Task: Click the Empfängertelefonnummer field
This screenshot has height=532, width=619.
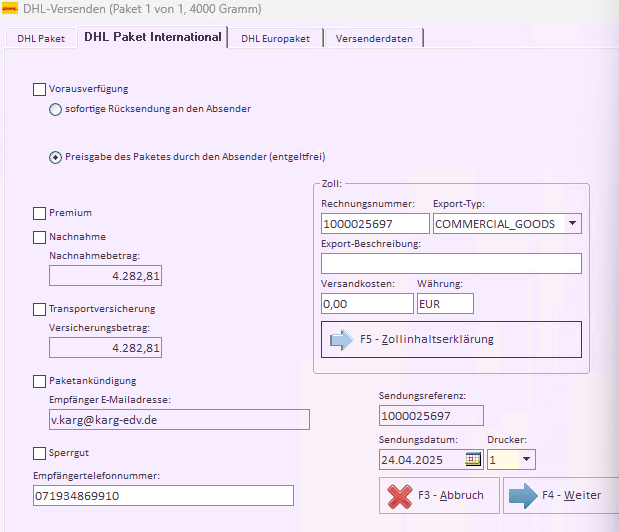Action: coord(163,495)
